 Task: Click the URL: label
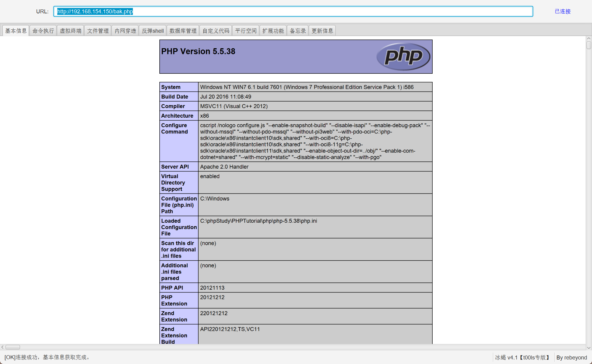pyautogui.click(x=42, y=12)
